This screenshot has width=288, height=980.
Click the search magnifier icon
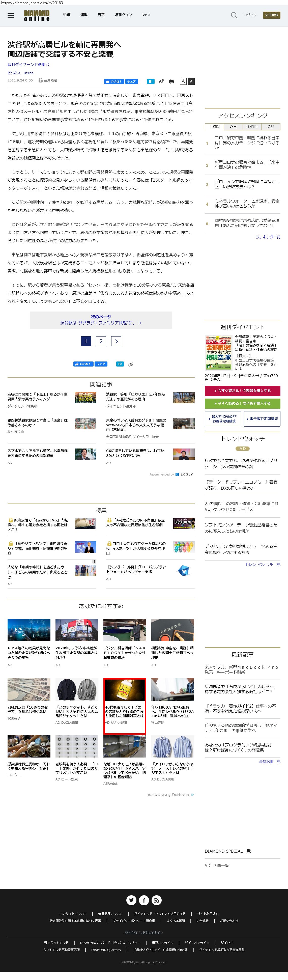pos(234,15)
